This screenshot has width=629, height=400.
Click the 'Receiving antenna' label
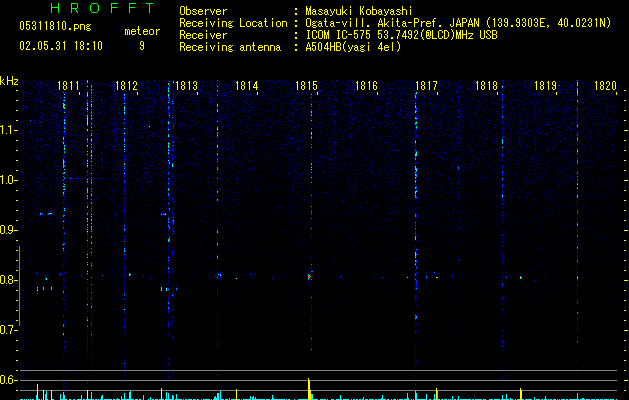[x=230, y=47]
